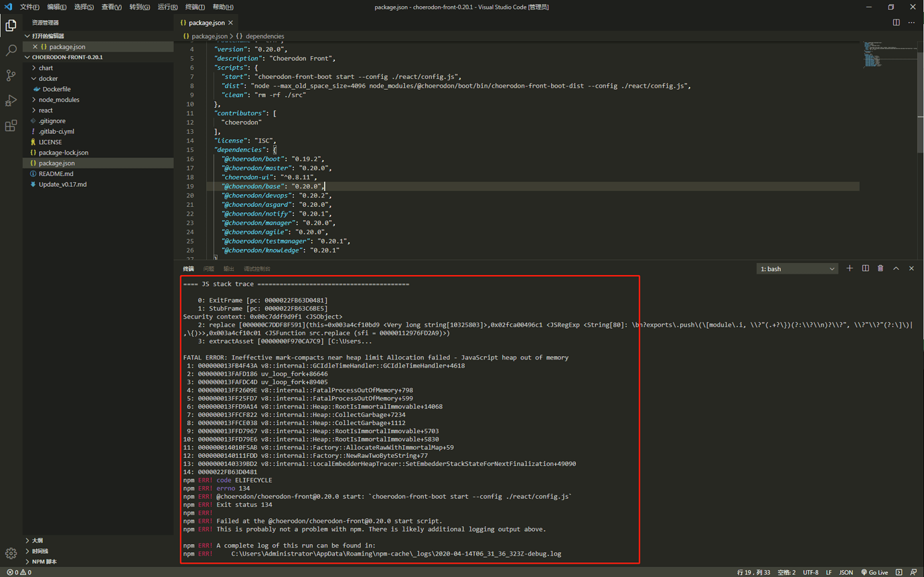Viewport: 924px width, 577px height.
Task: Change the UTF-8 file encoding
Action: pos(811,572)
